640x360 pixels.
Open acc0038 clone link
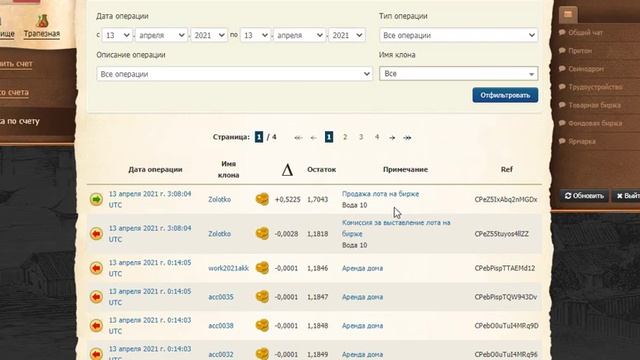click(221, 326)
